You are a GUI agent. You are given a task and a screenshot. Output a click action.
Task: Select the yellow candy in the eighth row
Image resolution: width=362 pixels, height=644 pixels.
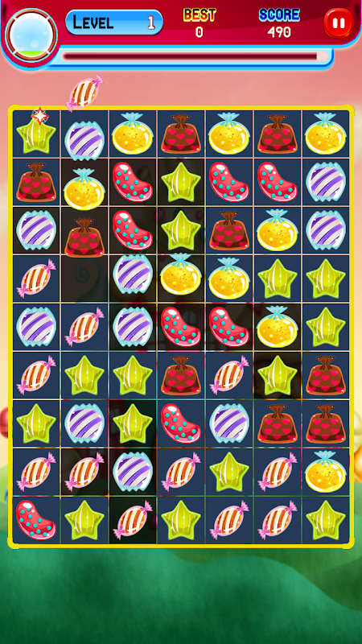(x=326, y=472)
